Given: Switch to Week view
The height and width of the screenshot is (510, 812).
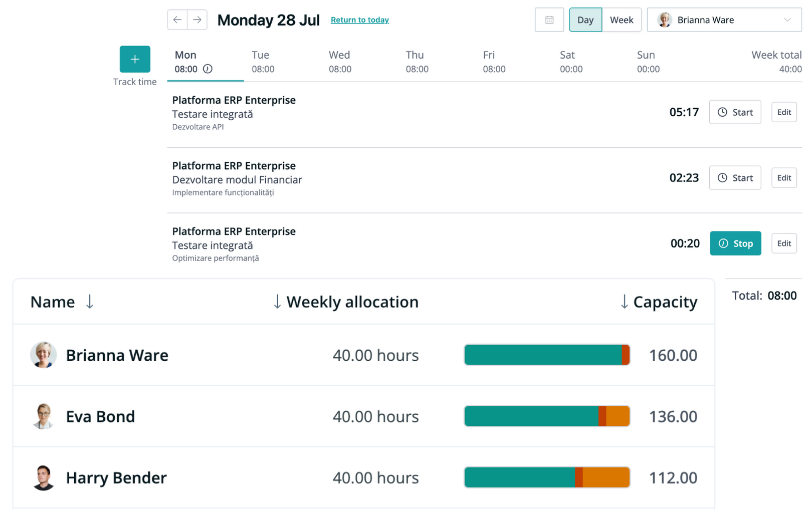Looking at the screenshot, I should [622, 20].
